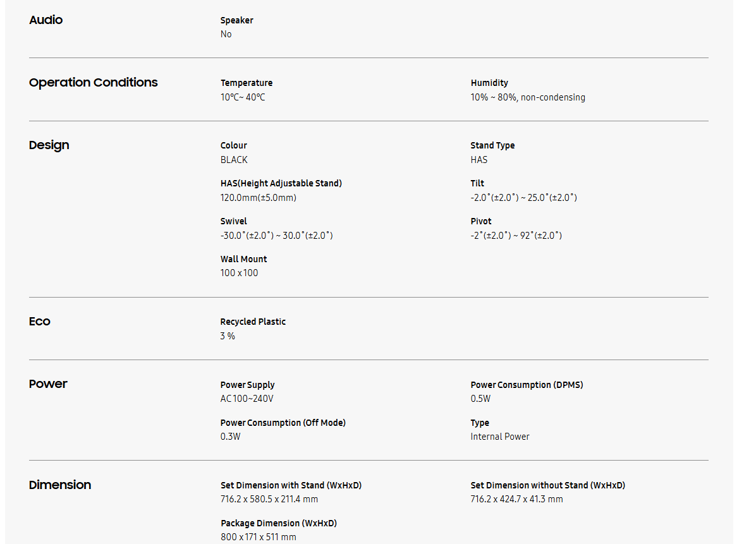Click the Recycled Plastic 3 % value
Viewport: 756px width, 544px height.
point(228,336)
